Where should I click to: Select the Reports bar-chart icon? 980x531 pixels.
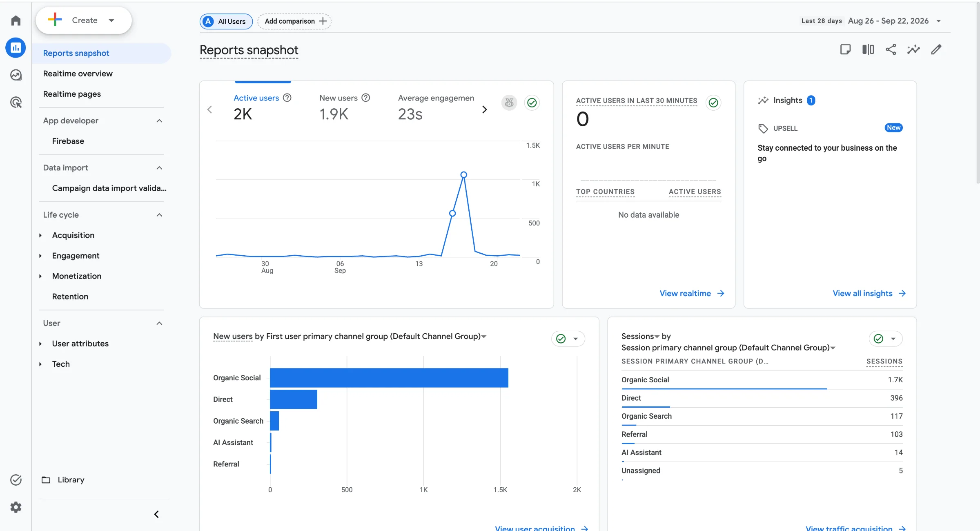click(x=16, y=48)
